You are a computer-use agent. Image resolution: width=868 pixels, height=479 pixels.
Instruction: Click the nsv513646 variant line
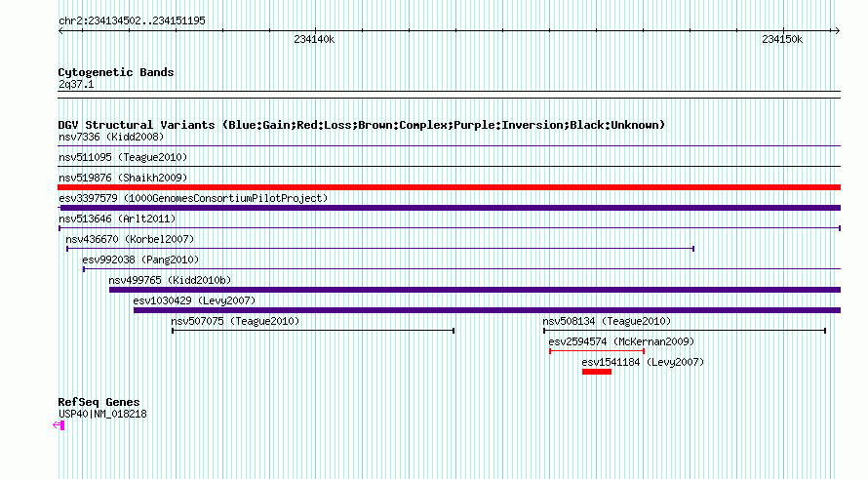click(449, 228)
